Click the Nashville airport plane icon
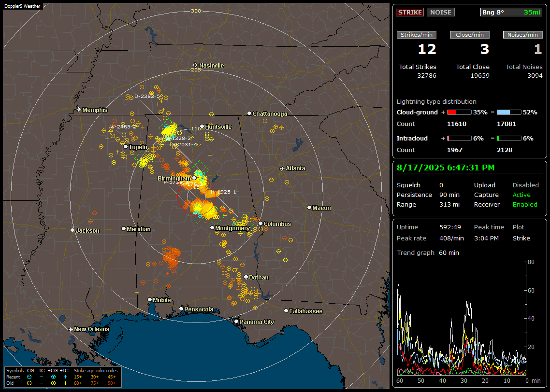Viewport: 550px width, 392px height. click(196, 65)
